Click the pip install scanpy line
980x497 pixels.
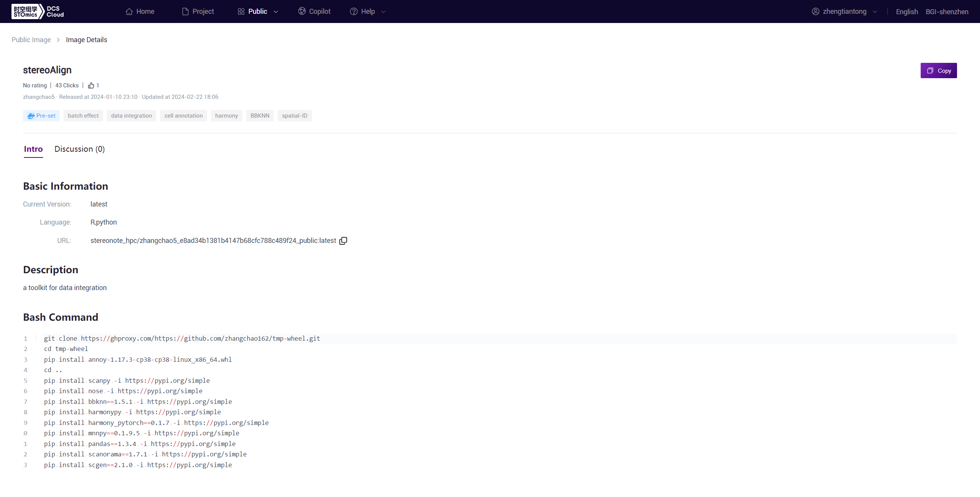127,381
